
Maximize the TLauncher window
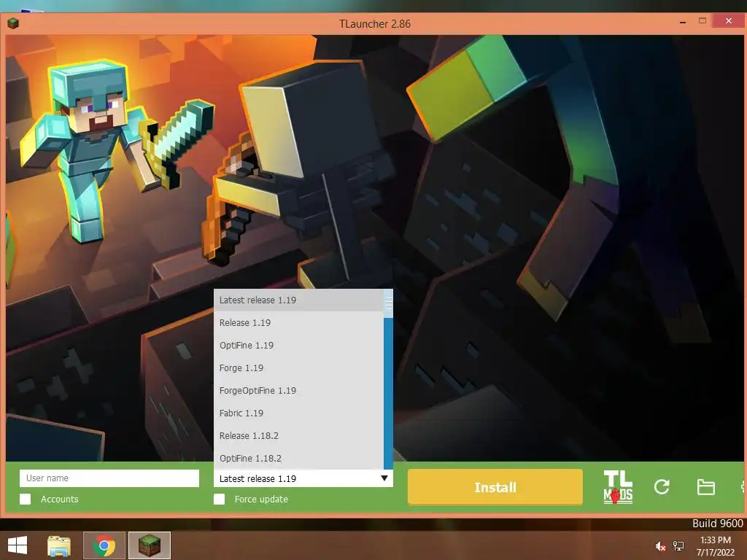point(703,21)
